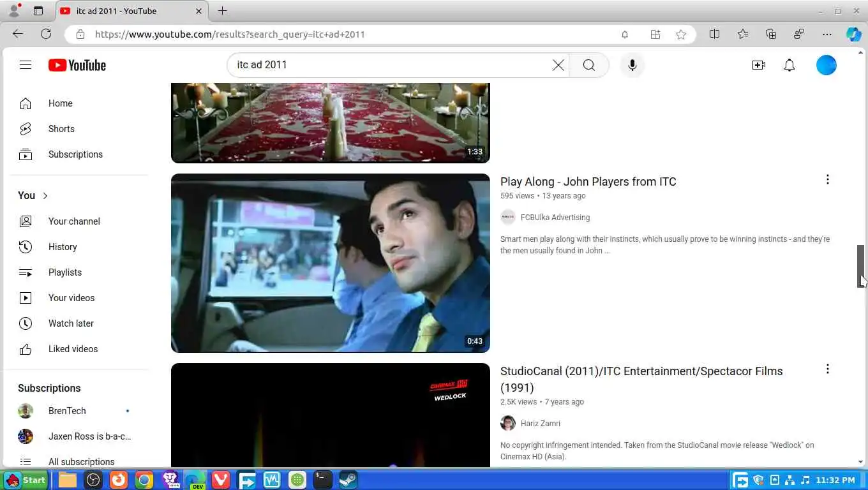This screenshot has height=490, width=868.
Task: Open the volume music note tray icon
Action: click(805, 480)
